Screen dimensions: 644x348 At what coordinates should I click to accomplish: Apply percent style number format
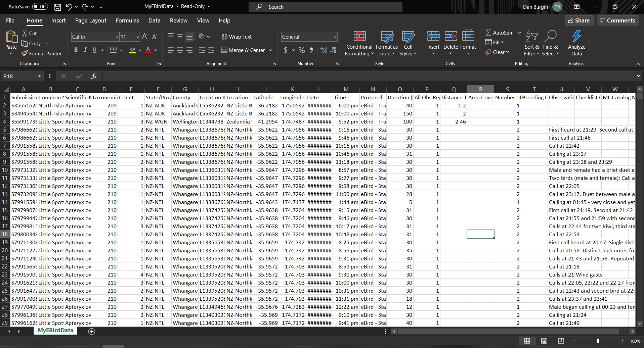301,50
